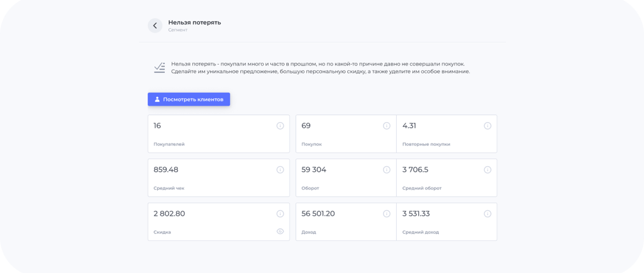
Task: Show info for Доход card
Action: pyautogui.click(x=387, y=214)
